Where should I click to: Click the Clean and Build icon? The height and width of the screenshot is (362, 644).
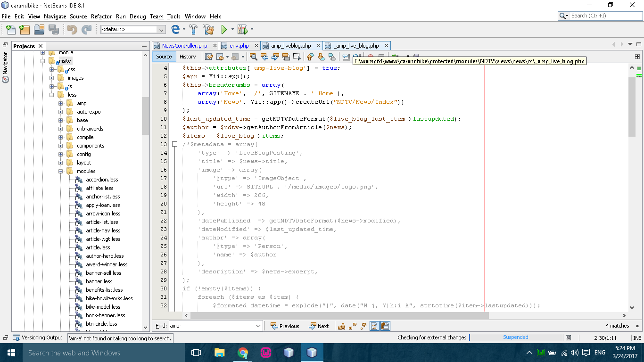[x=208, y=30]
